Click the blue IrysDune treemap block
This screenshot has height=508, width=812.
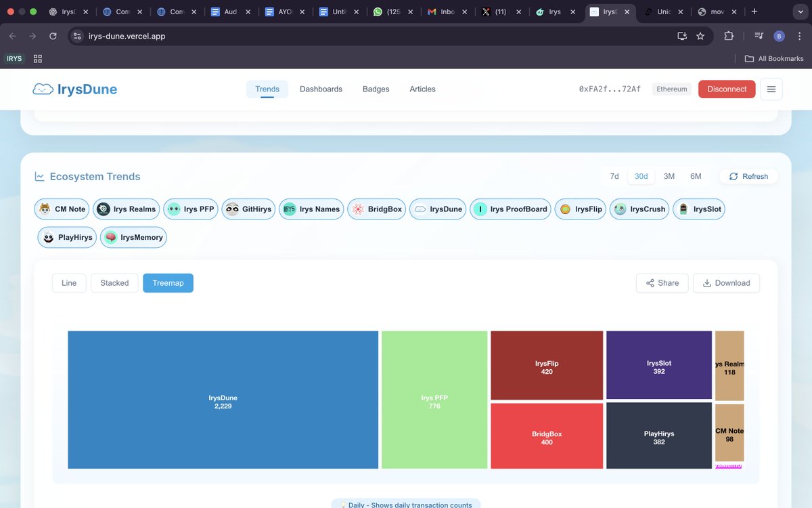point(223,400)
